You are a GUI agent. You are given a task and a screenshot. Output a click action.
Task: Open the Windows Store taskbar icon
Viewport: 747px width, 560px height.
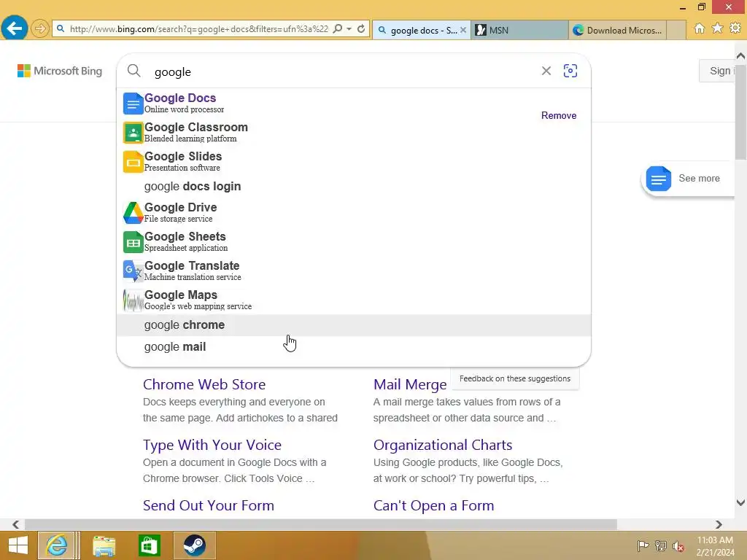149,545
